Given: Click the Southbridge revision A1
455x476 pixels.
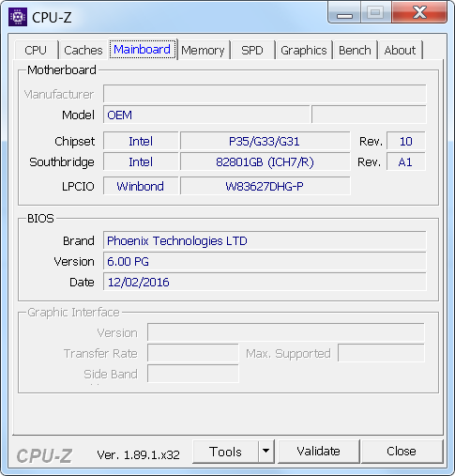Looking at the screenshot, I should (x=406, y=161).
